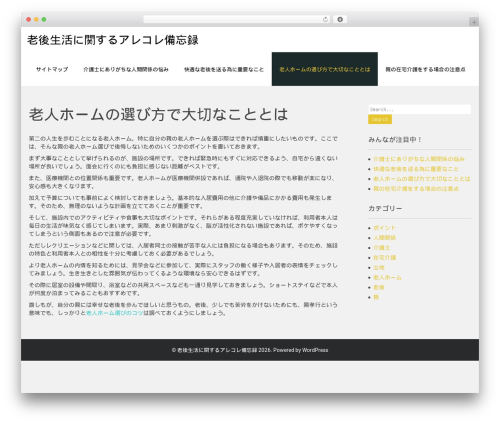Open 親の在宅介護をする場合の注意点 in the top menu
This screenshot has width=500, height=423.
(x=425, y=69)
